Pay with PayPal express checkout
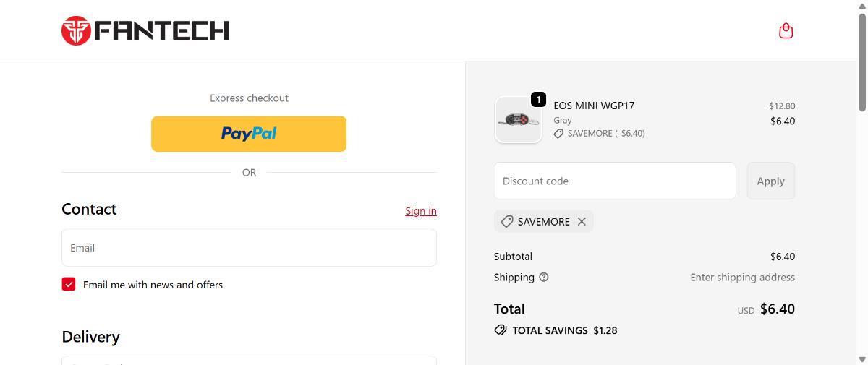This screenshot has height=365, width=868. click(x=249, y=134)
